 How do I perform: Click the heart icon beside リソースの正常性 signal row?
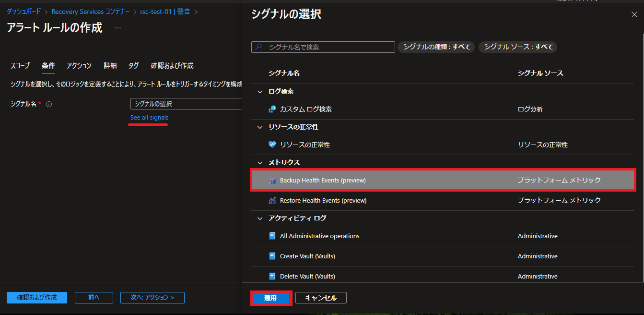click(272, 145)
